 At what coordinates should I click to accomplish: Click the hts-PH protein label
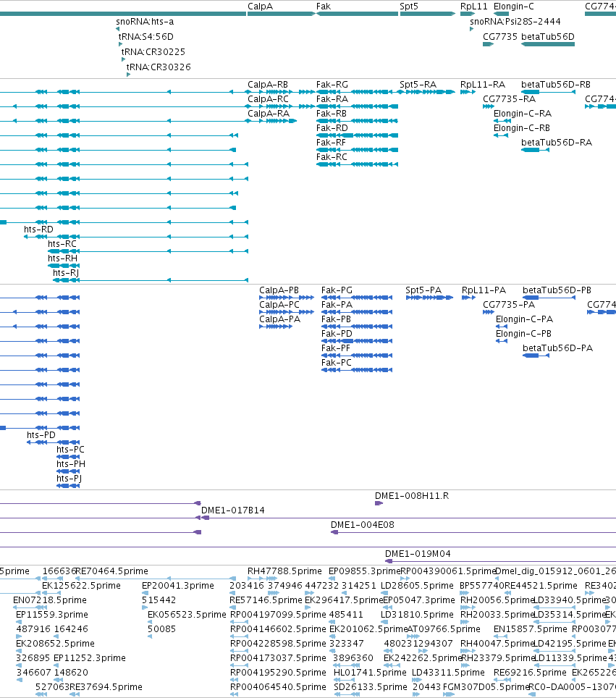pos(71,464)
